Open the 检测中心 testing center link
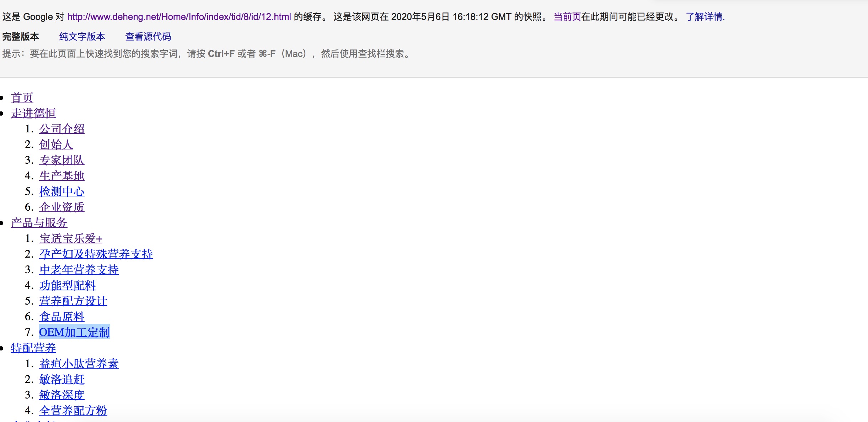868x422 pixels. [62, 191]
